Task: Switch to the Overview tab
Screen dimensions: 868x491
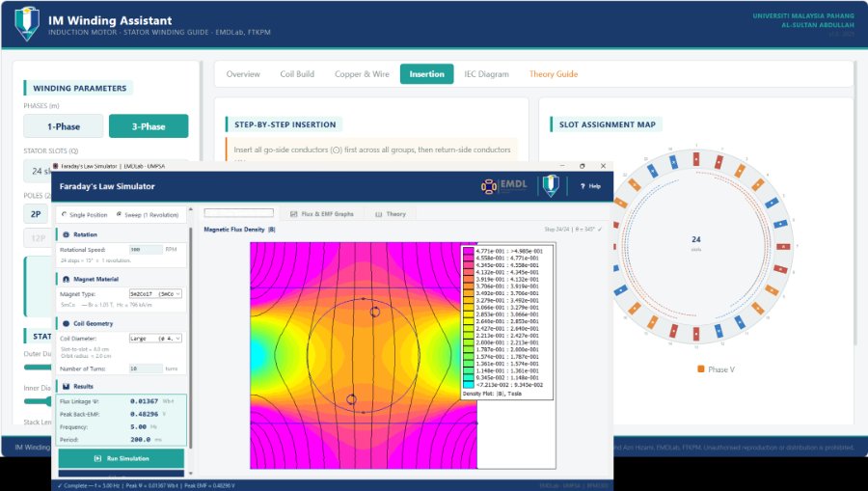Action: coord(242,74)
